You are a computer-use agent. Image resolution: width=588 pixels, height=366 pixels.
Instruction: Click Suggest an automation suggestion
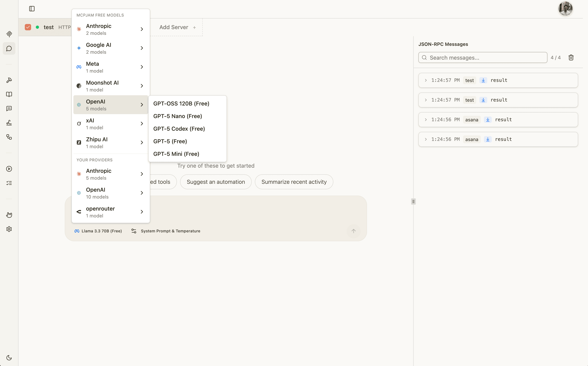tap(215, 182)
